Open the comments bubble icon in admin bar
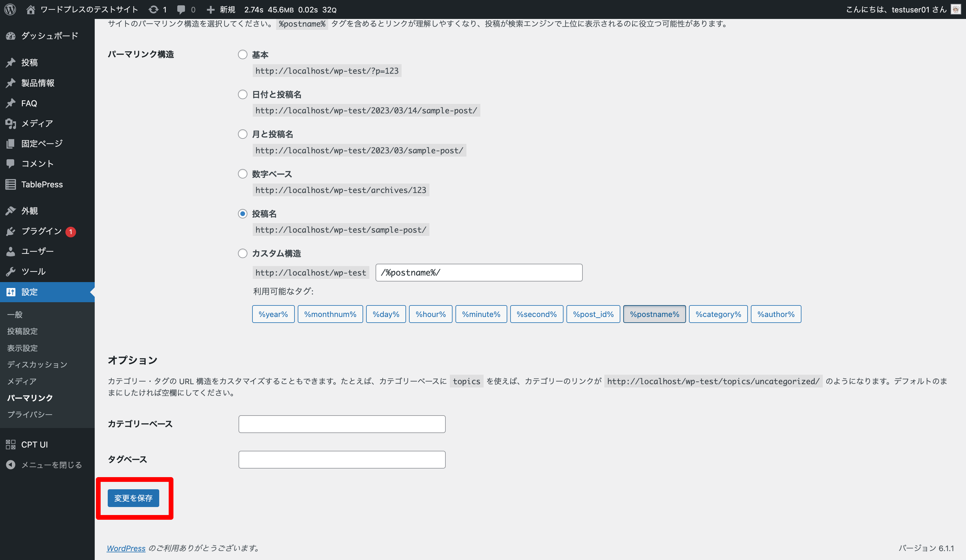The image size is (966, 560). tap(181, 9)
